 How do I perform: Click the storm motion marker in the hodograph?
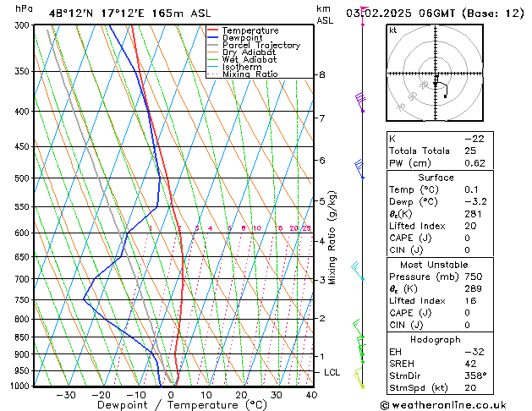pos(445,96)
